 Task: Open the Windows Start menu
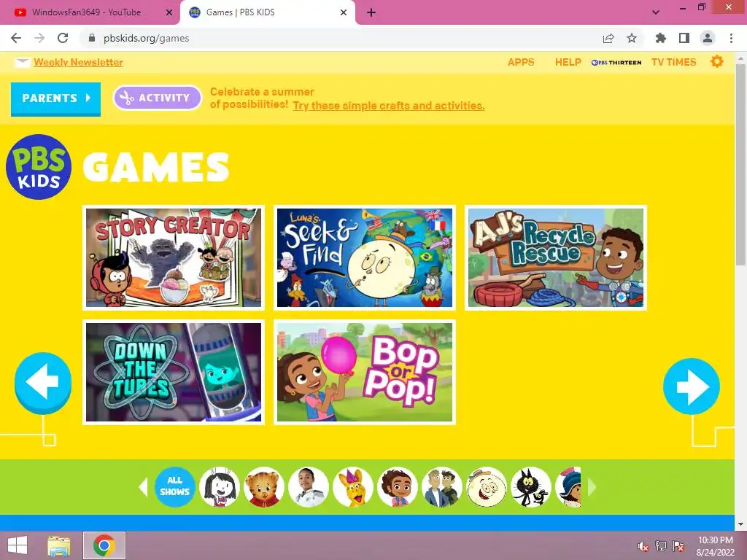[x=18, y=545]
